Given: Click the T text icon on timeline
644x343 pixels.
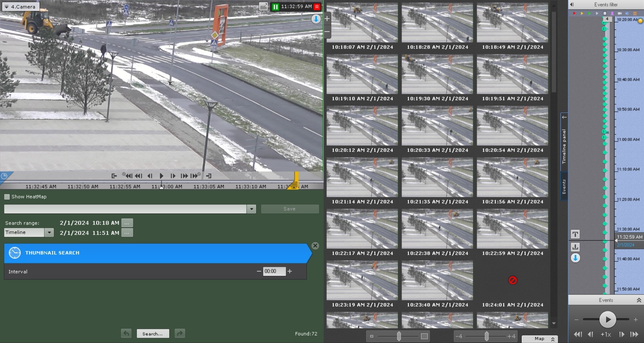Looking at the screenshot, I should pyautogui.click(x=575, y=234).
